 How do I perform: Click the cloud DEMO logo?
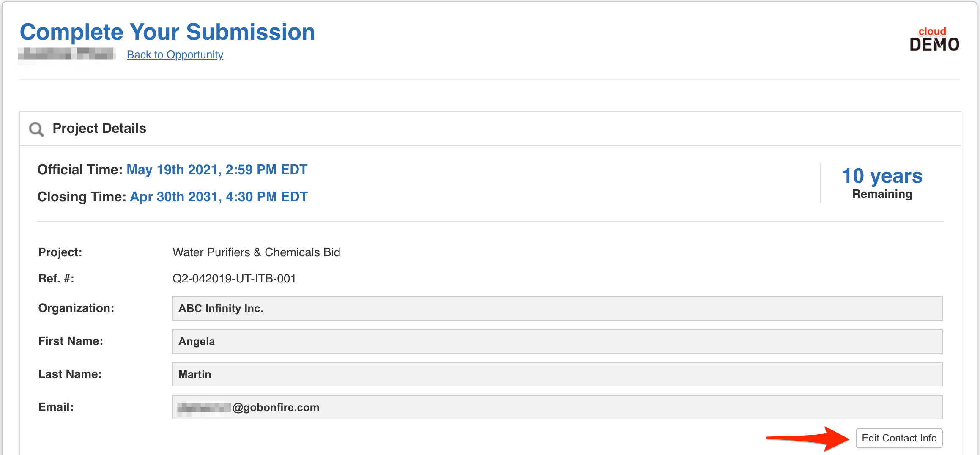pos(934,40)
